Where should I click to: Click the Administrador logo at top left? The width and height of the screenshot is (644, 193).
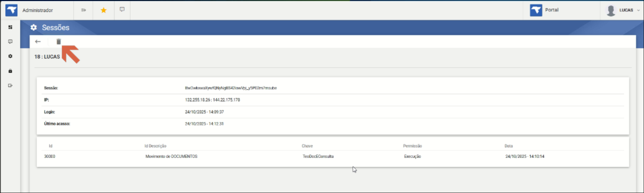click(x=12, y=10)
